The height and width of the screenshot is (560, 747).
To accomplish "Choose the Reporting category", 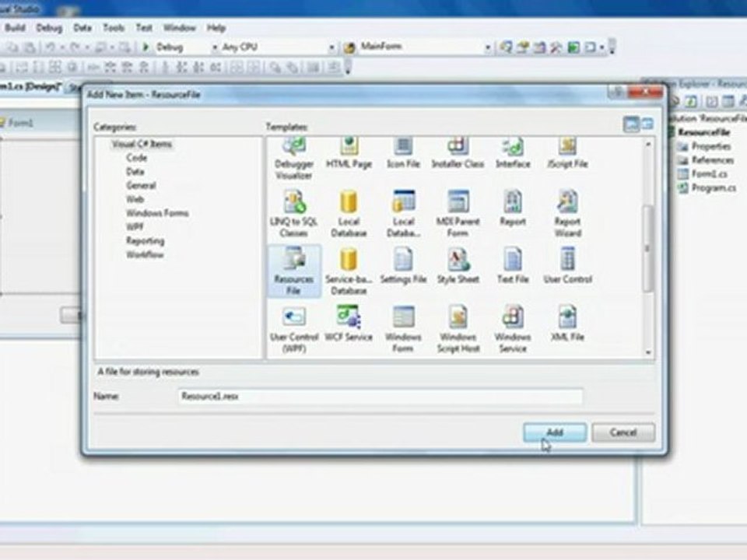I will pyautogui.click(x=145, y=240).
